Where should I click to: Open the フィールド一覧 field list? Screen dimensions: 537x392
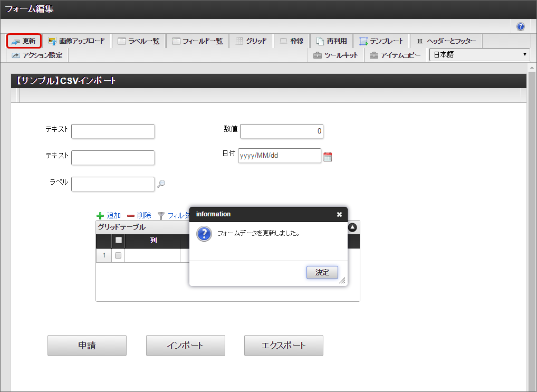coord(198,41)
